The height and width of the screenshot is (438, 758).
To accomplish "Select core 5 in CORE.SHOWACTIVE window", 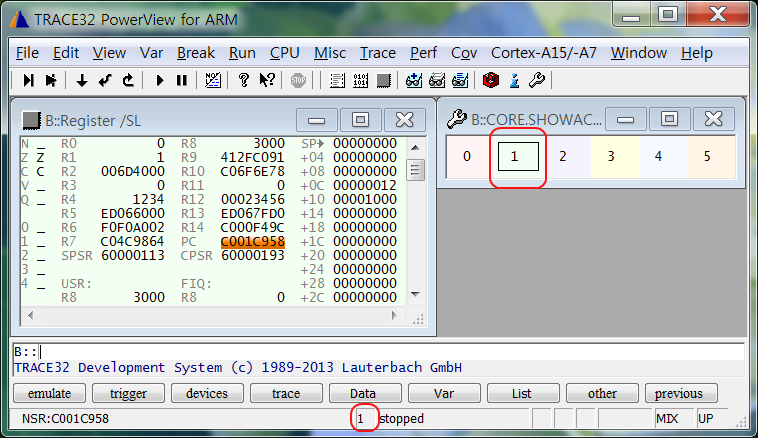I will [707, 156].
